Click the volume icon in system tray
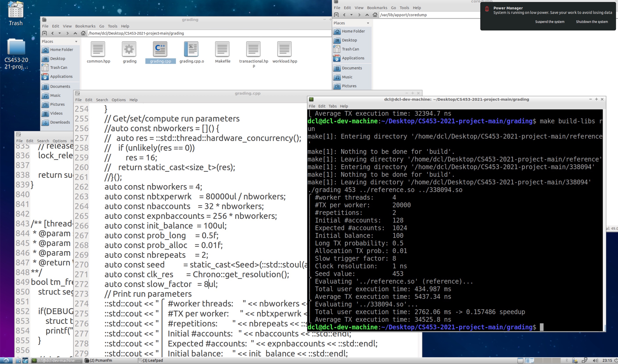 pyautogui.click(x=595, y=360)
